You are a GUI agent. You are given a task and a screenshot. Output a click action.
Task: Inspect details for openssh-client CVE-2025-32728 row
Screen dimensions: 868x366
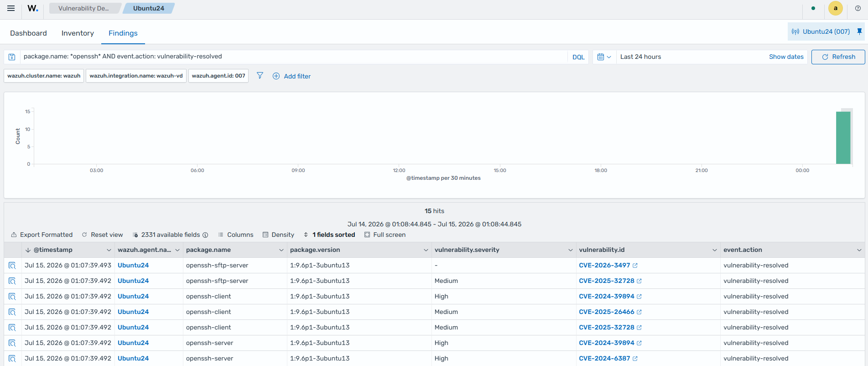coord(12,328)
